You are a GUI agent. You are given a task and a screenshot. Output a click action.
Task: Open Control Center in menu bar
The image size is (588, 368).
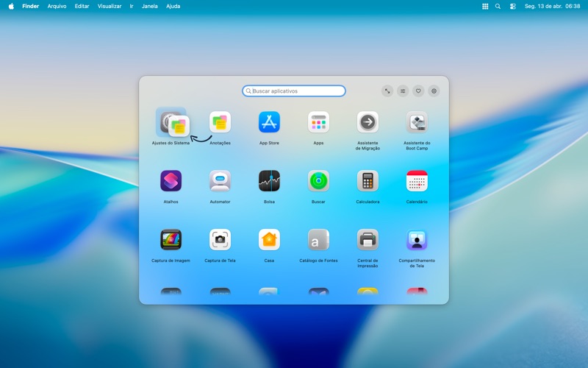click(513, 6)
